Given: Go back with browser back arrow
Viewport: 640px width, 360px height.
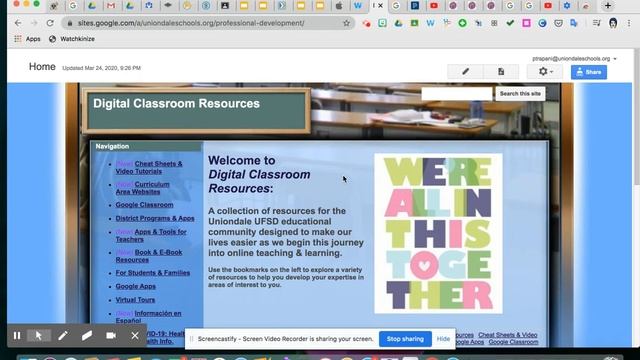Looking at the screenshot, I should (x=18, y=23).
